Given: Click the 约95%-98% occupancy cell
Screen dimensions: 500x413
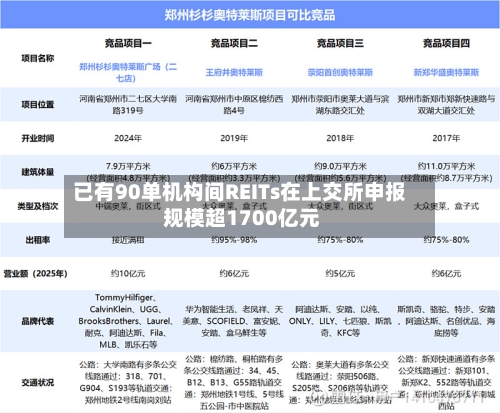Looking at the screenshot, I should point(234,240).
